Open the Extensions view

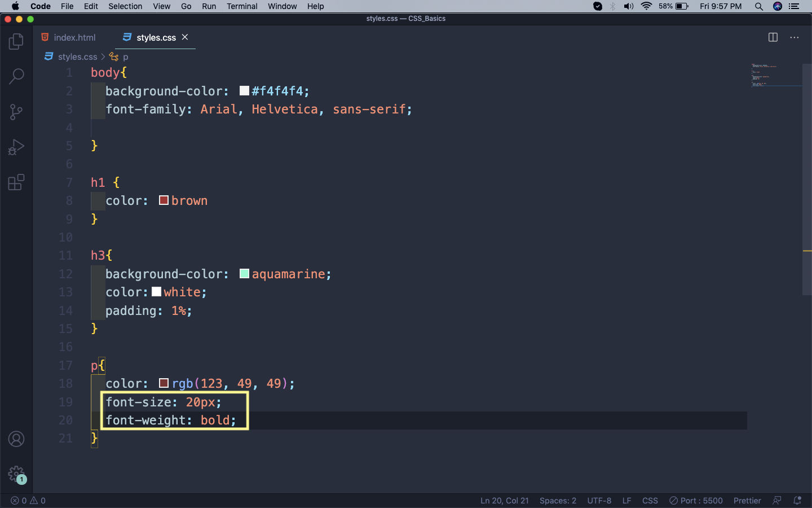[16, 182]
